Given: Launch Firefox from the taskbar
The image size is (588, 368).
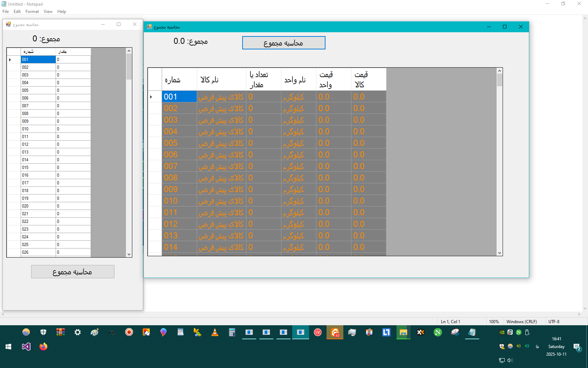Looking at the screenshot, I should 43,347.
